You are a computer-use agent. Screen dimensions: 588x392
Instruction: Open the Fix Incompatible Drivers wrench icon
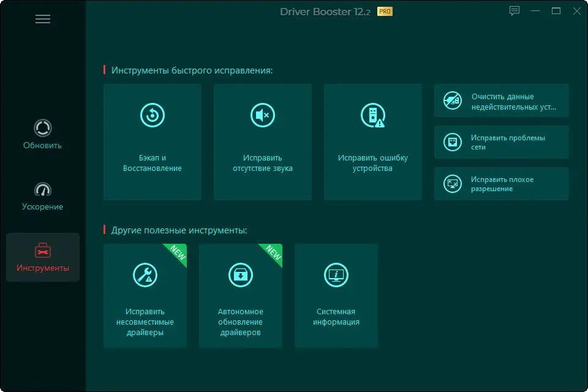[x=145, y=274]
